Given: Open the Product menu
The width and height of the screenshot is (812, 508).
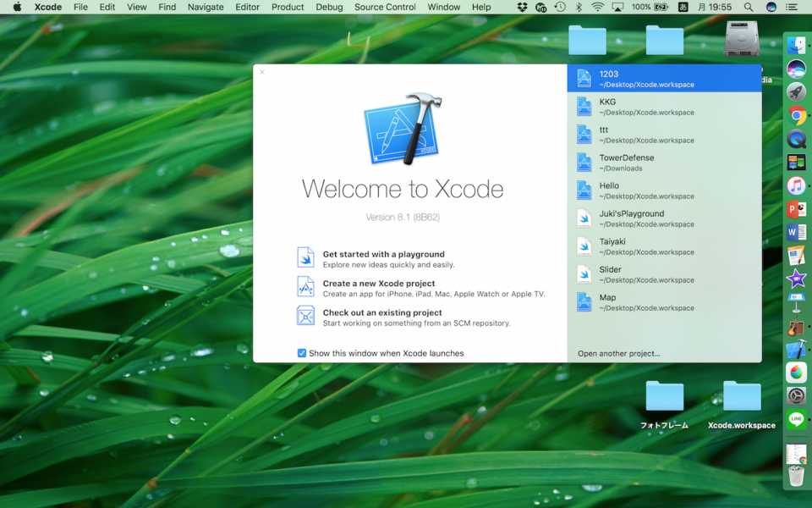Looking at the screenshot, I should [288, 7].
